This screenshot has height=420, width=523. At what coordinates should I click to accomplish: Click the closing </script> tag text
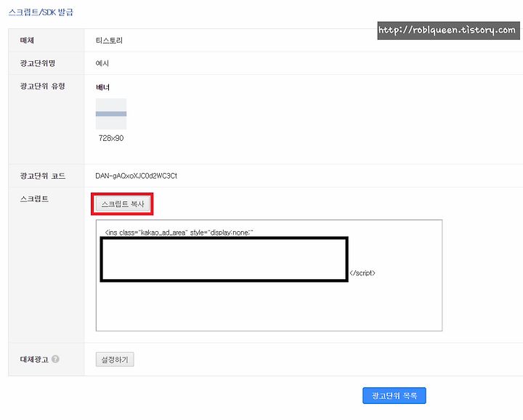tap(362, 273)
